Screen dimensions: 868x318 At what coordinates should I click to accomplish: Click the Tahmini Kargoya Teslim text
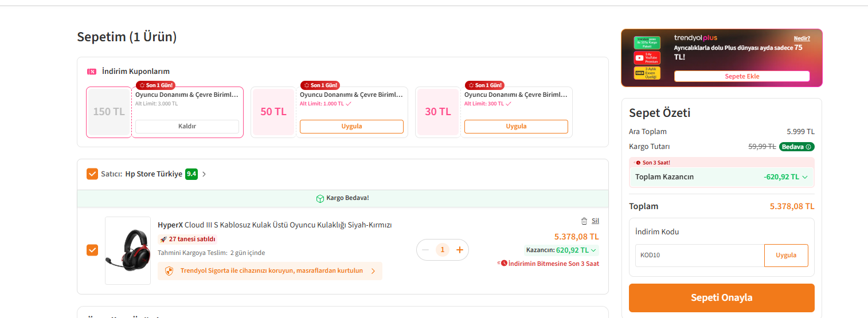(x=212, y=253)
